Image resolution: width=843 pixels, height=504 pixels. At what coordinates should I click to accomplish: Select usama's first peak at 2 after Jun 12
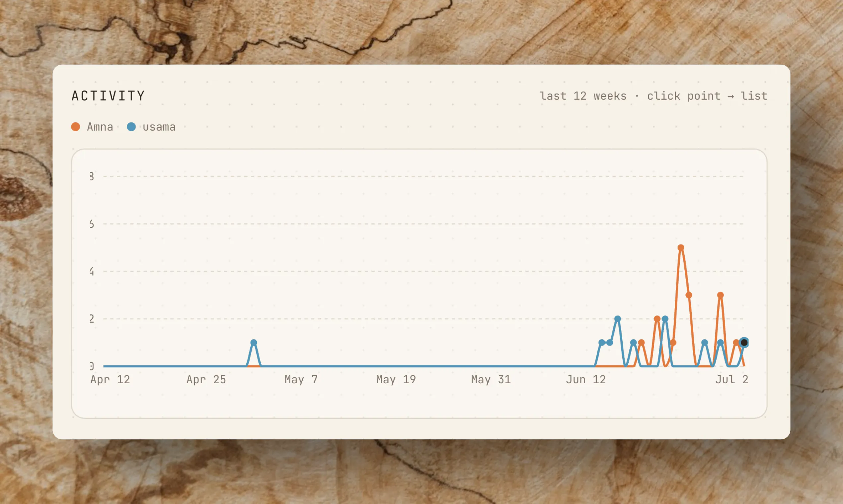click(x=618, y=319)
